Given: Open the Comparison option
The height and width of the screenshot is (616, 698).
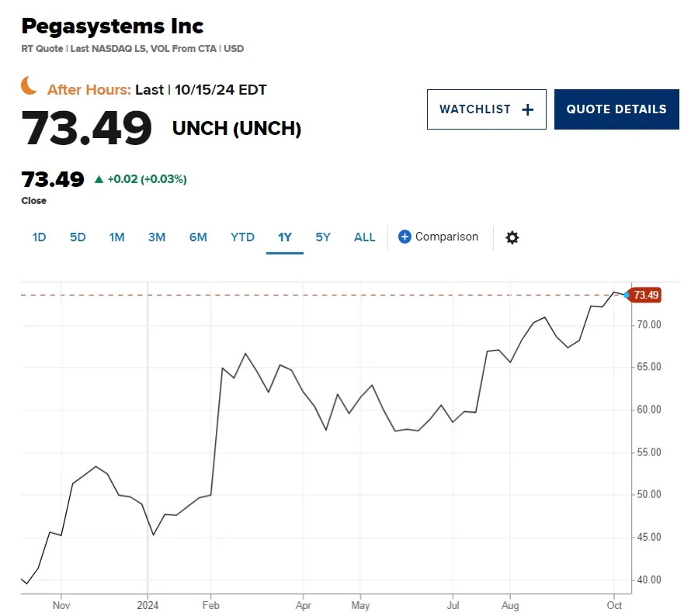Looking at the screenshot, I should 446,237.
